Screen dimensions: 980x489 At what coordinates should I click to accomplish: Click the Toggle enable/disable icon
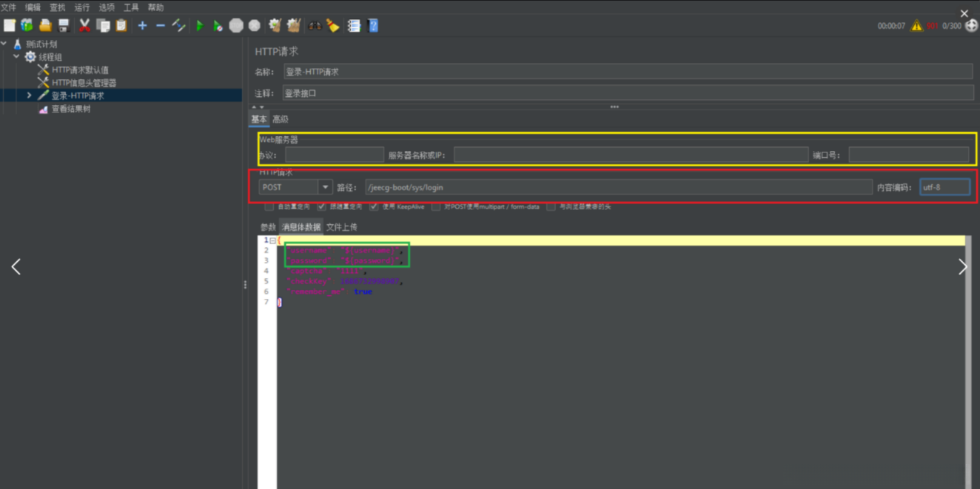point(178,26)
